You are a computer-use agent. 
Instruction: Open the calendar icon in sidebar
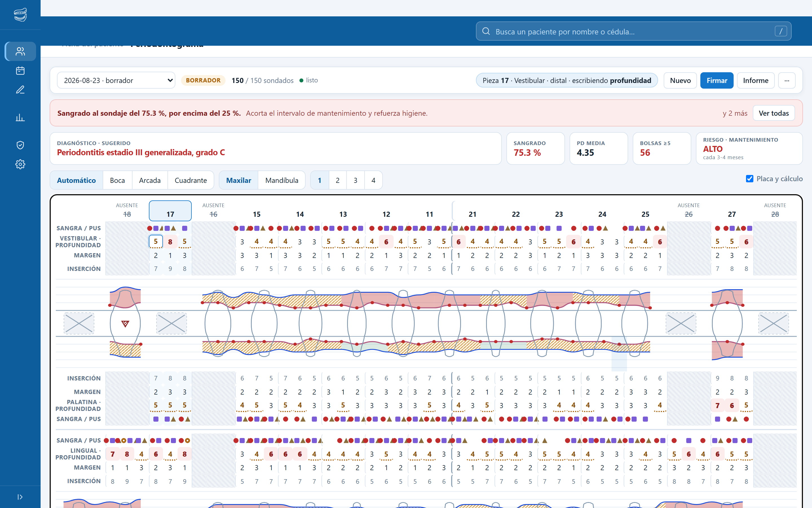point(21,71)
